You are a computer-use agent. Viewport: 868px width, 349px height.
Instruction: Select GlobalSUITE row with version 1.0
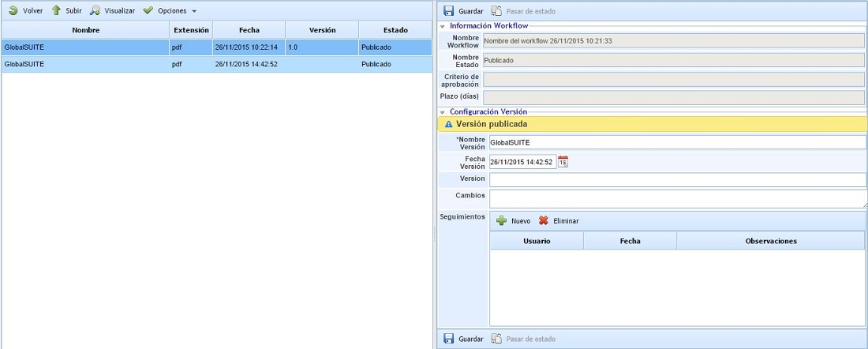(x=85, y=47)
